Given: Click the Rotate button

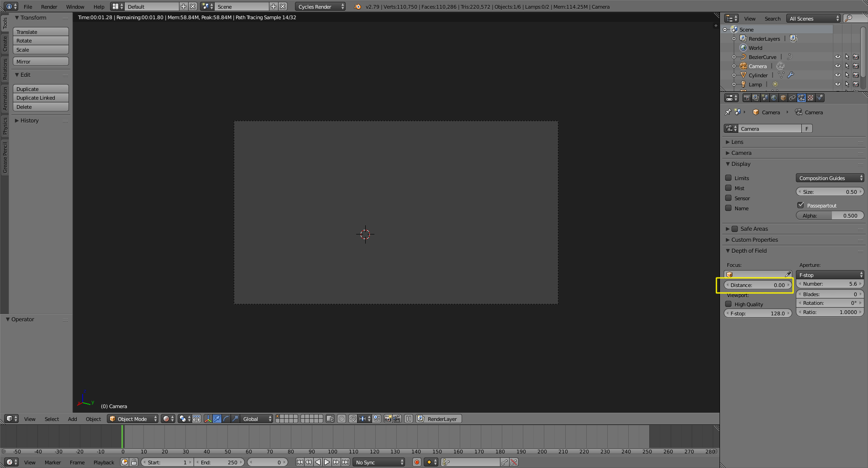Looking at the screenshot, I should point(41,41).
